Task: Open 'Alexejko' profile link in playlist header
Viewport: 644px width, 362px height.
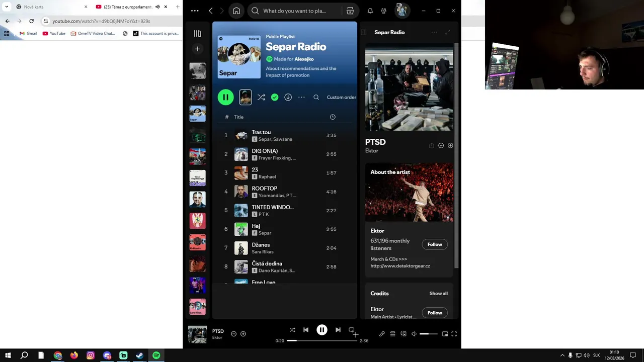Action: 304,59
